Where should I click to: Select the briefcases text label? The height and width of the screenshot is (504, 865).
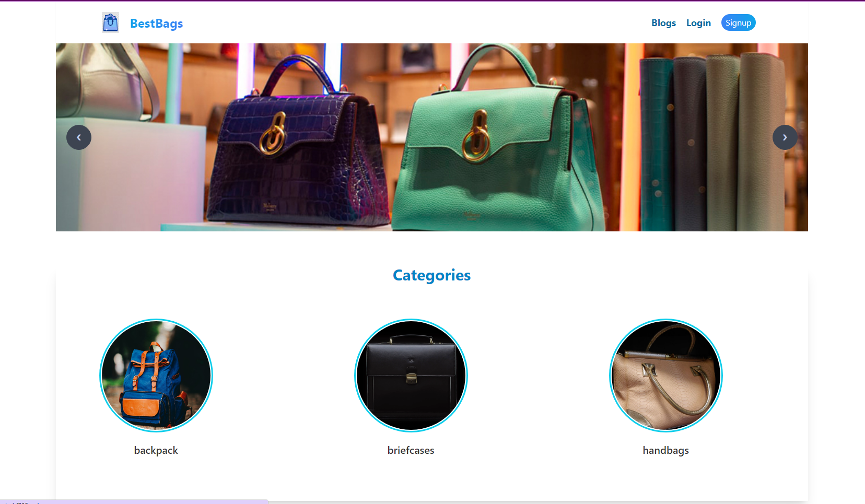(x=411, y=450)
